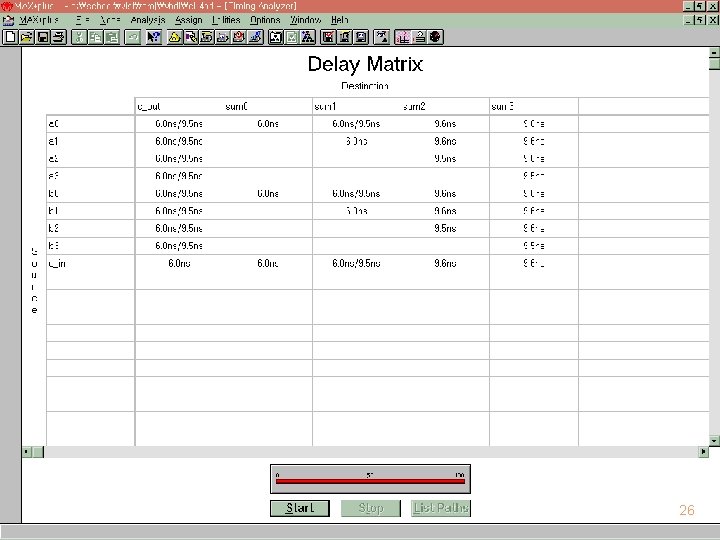Select the Delay Matrix analysis icon
Image resolution: width=720 pixels, height=540 pixels.
403,37
